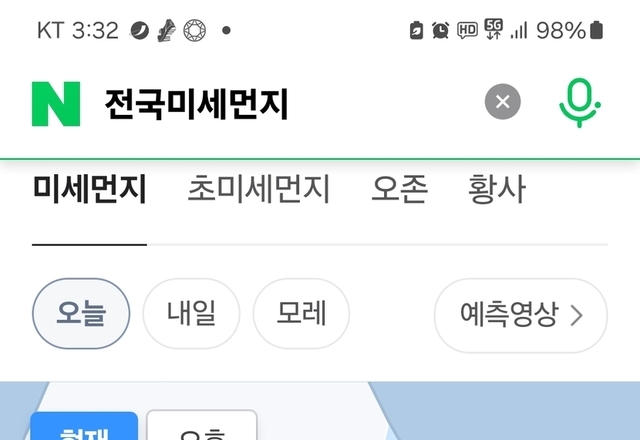Screen dimensions: 640x440
Task: Select the 미세먼지 tab
Action: pyautogui.click(x=89, y=189)
